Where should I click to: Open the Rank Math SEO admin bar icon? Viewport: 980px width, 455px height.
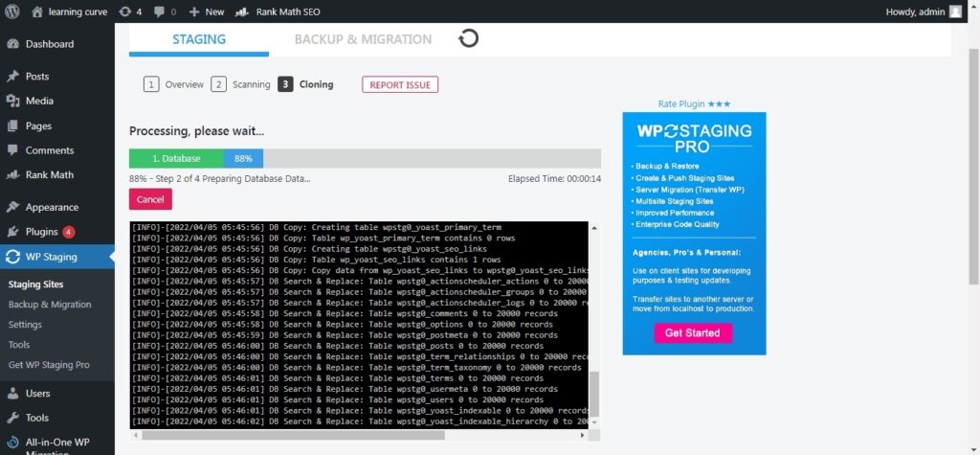(x=242, y=11)
